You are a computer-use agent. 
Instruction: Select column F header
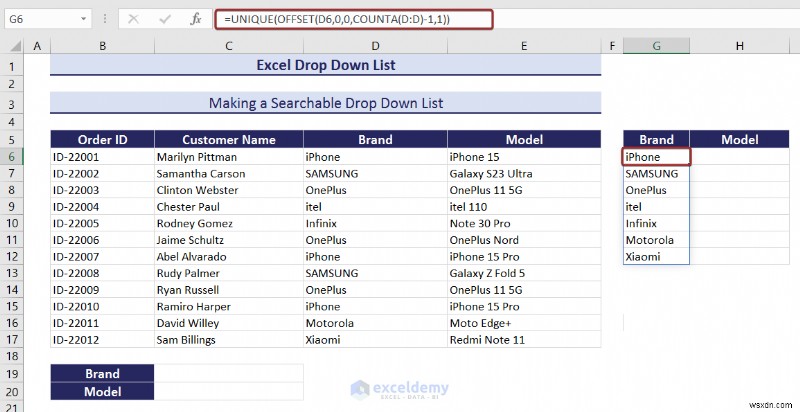click(x=612, y=46)
